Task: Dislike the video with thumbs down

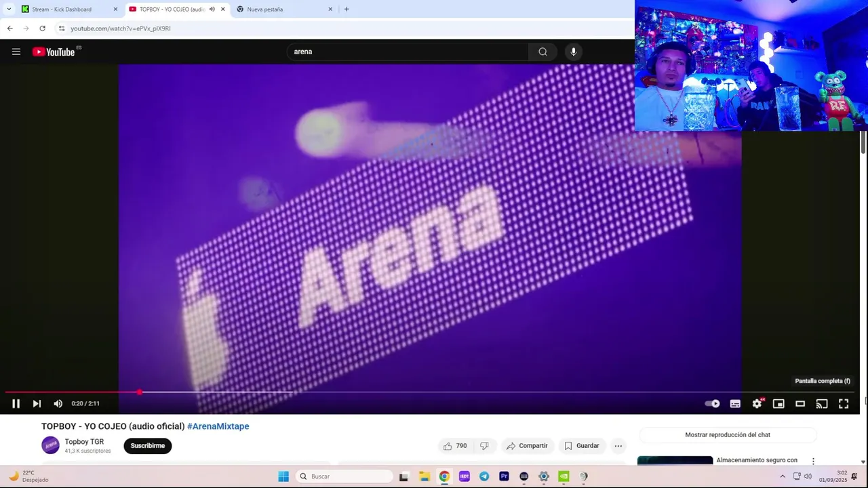Action: [484, 446]
